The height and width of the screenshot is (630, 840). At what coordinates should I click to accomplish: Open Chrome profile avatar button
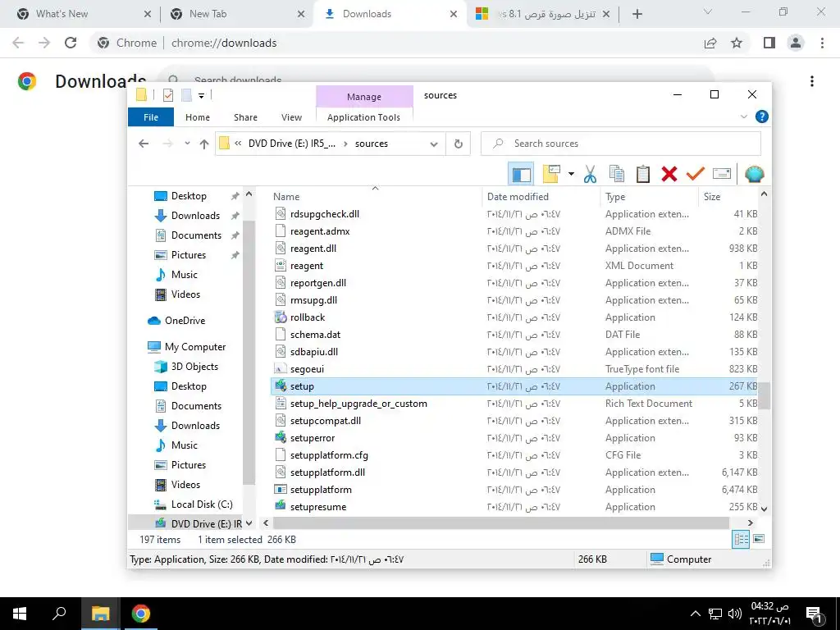pyautogui.click(x=796, y=43)
